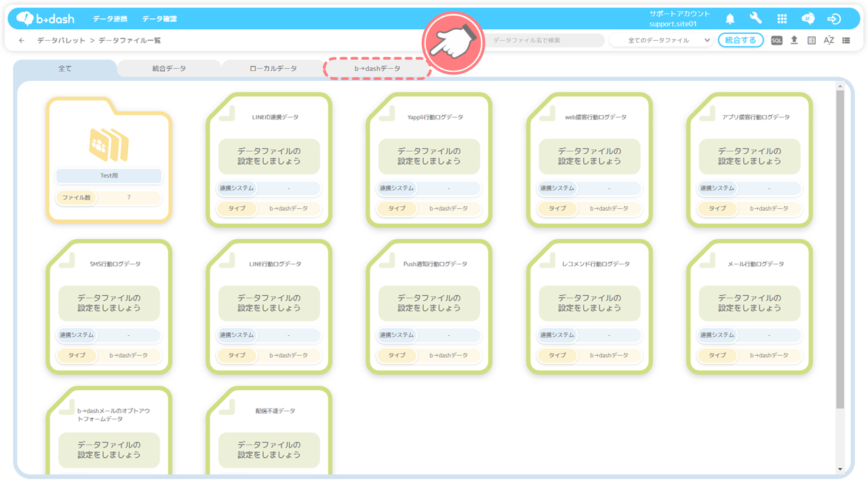Open the Push通知行動ログデータ file card
The image size is (868, 488).
pyautogui.click(x=429, y=306)
